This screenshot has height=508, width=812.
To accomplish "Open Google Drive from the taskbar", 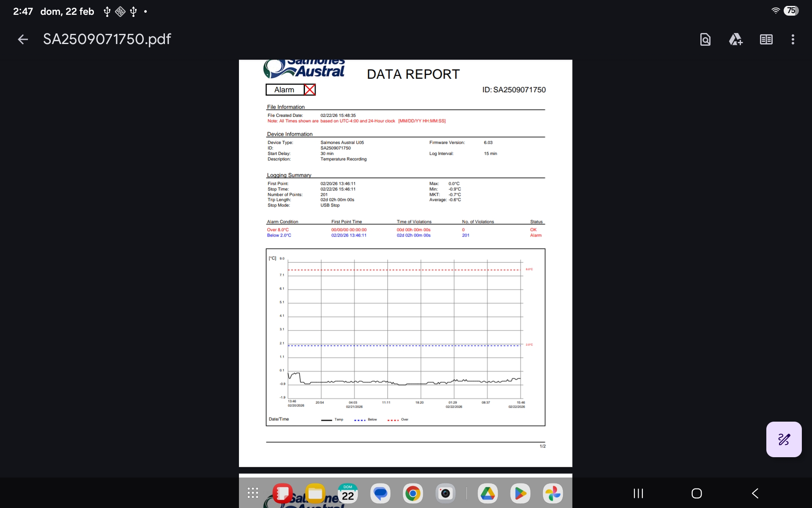I will [488, 493].
